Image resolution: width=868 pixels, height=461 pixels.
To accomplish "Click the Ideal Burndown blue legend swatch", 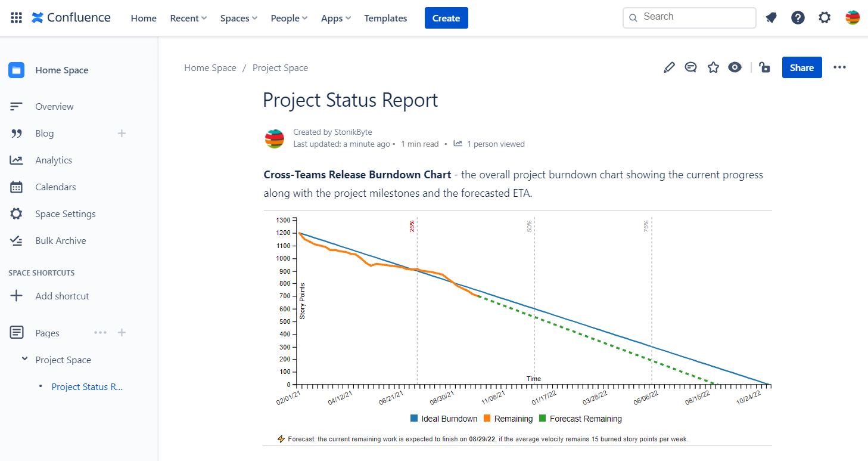I will tap(414, 419).
